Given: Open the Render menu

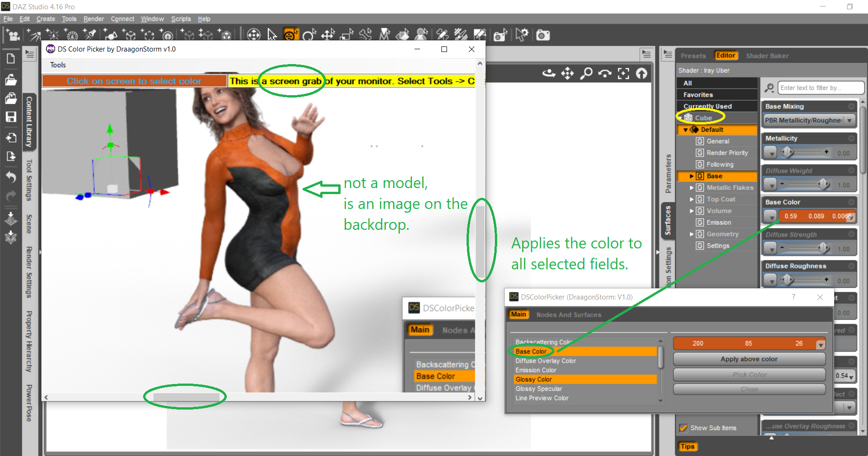Looking at the screenshot, I should tap(93, 19).
